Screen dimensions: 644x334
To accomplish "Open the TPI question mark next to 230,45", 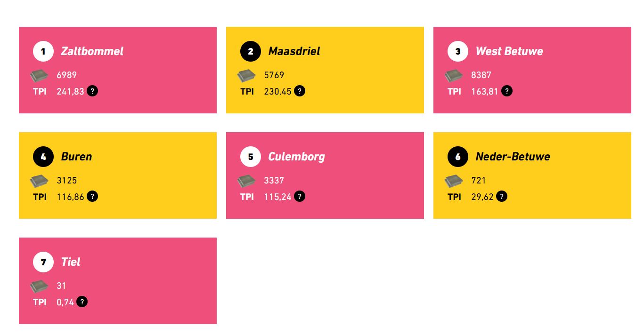I will (x=300, y=91).
